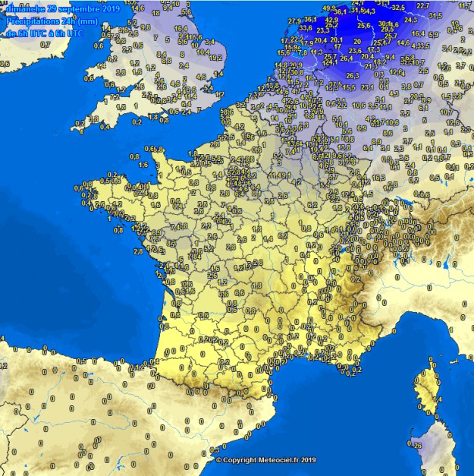The image size is (474, 476).
Task: Click the 42.9 precipitation value in the Netherlands
Action: pos(331,21)
